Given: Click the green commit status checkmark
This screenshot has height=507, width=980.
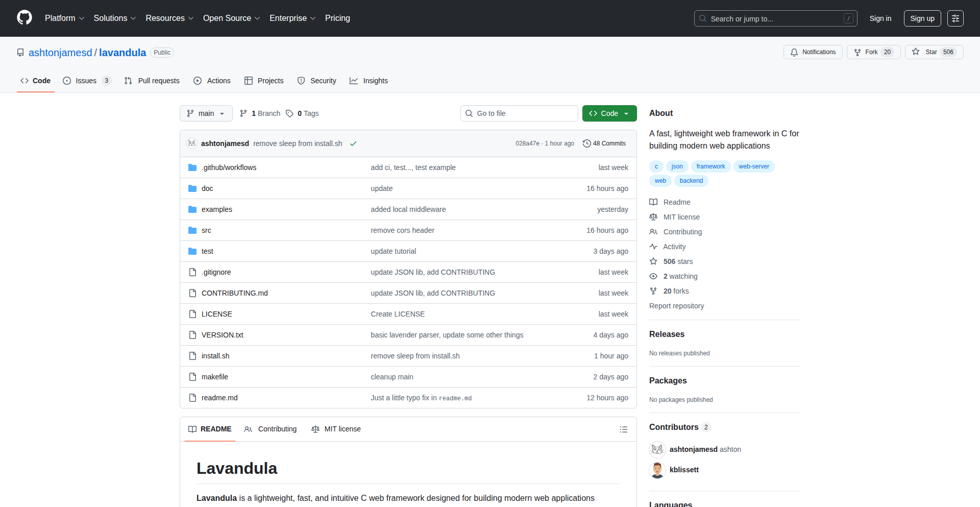Looking at the screenshot, I should tap(353, 143).
